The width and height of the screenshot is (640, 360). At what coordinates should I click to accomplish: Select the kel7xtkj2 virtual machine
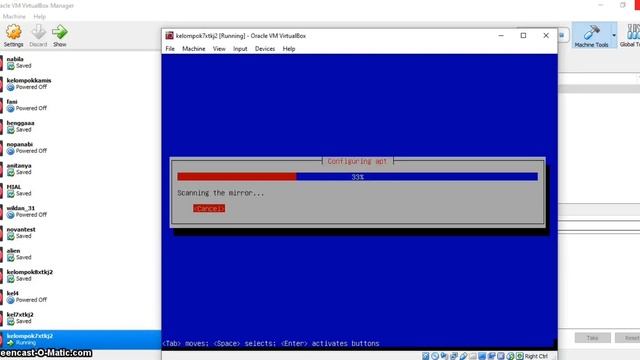pyautogui.click(x=80, y=318)
